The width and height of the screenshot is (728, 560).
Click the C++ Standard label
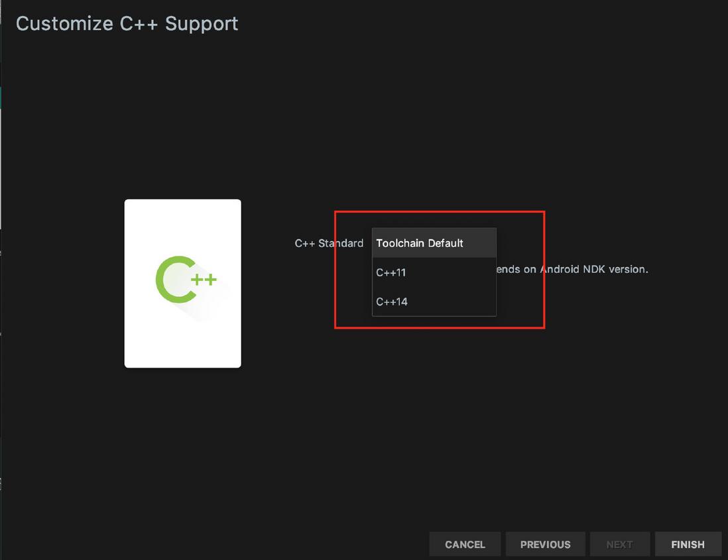click(x=329, y=243)
